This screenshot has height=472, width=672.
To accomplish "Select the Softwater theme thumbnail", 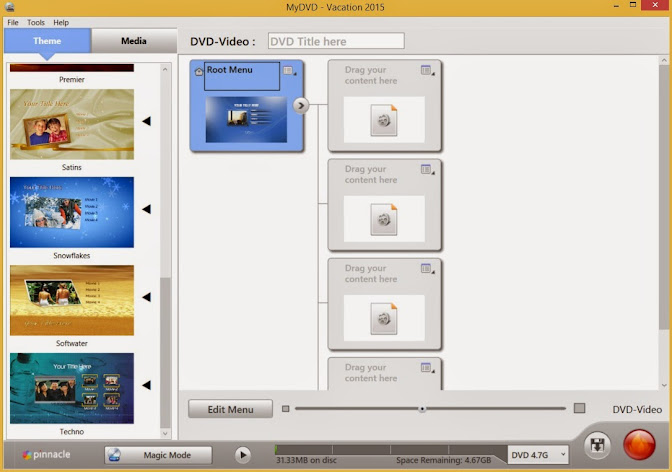I will (72, 300).
